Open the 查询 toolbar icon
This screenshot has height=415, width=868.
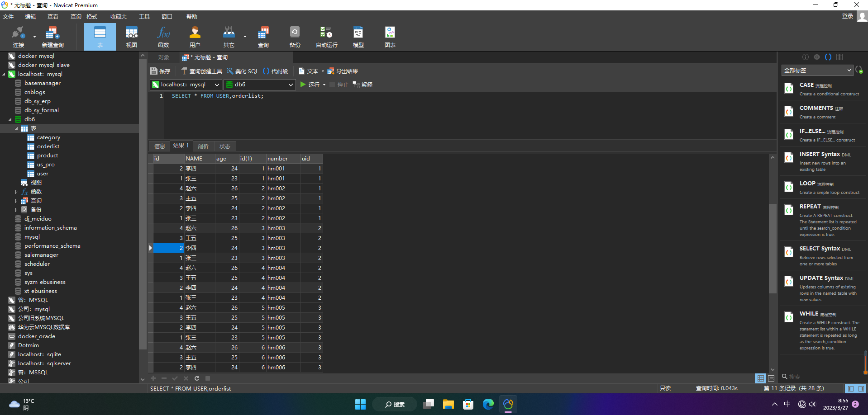click(x=263, y=37)
